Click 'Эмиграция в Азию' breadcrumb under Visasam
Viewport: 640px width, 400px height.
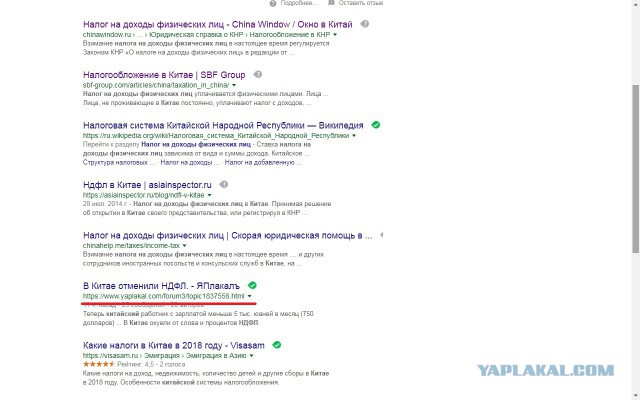click(x=216, y=356)
